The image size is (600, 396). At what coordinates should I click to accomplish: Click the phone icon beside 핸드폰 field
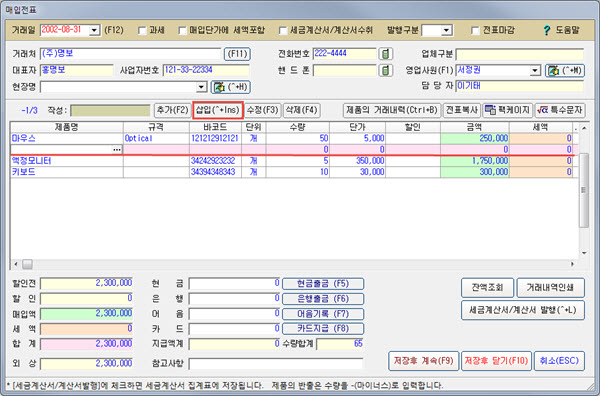386,70
